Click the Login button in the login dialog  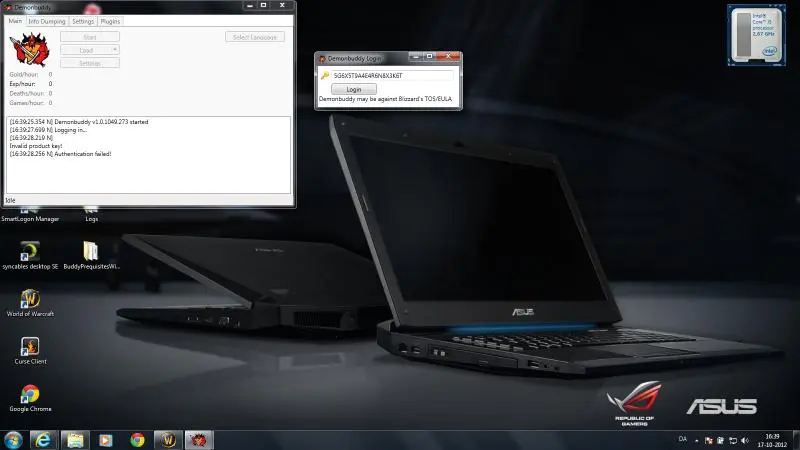click(354, 89)
